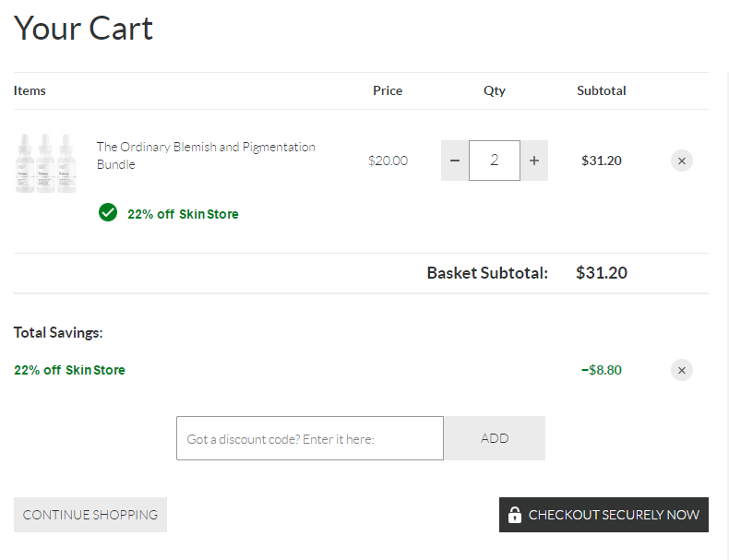Click the −$8.80 savings amount

pyautogui.click(x=601, y=370)
